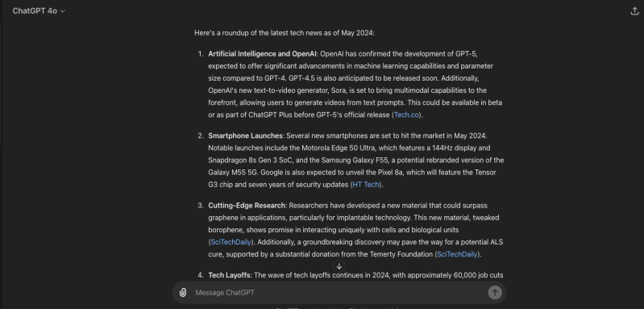The width and height of the screenshot is (644, 309).
Task: Click the chevron beside ChatGPT 4o
Action: pyautogui.click(x=62, y=11)
